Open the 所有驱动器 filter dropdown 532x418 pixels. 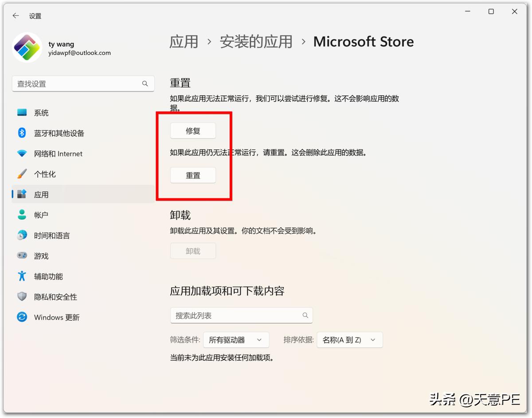[236, 339]
